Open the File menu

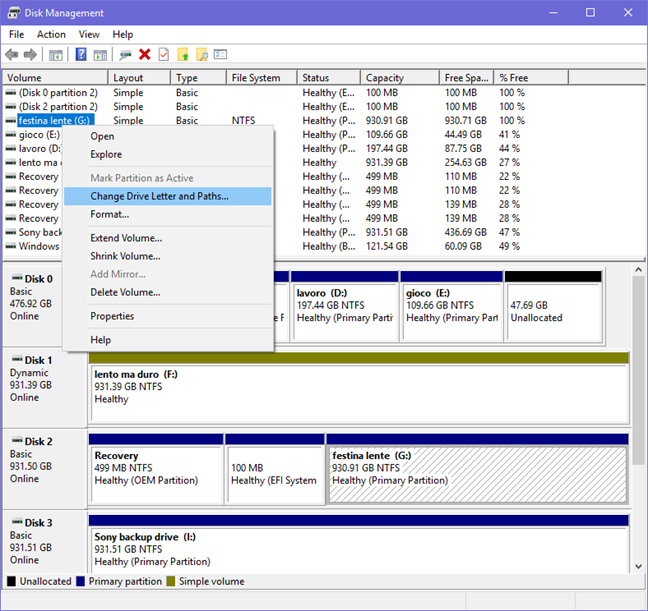coord(17,34)
